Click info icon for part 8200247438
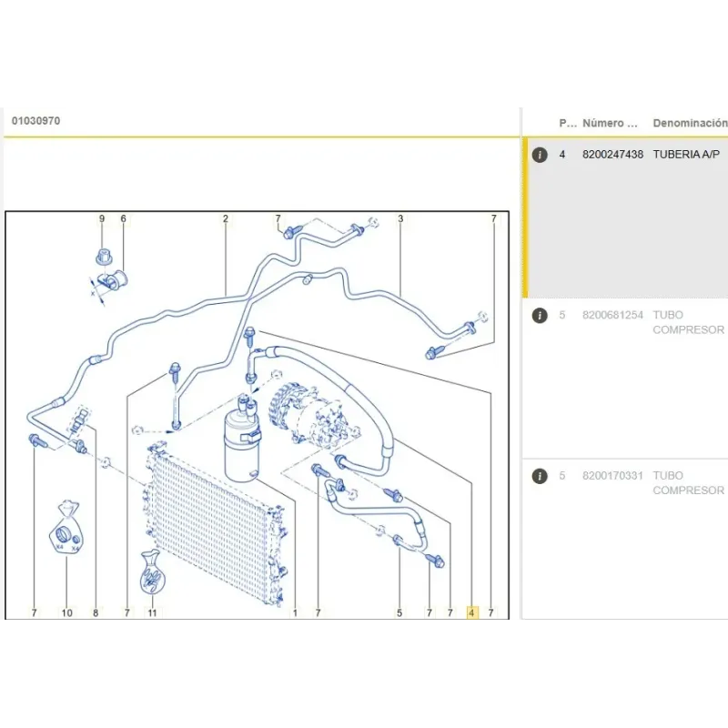This screenshot has height=728, width=728. pyautogui.click(x=540, y=155)
